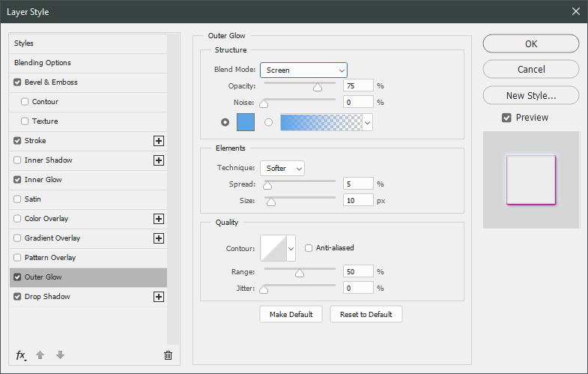This screenshot has width=588, height=374.
Task: Uncheck the Preview checkbox
Action: (507, 118)
